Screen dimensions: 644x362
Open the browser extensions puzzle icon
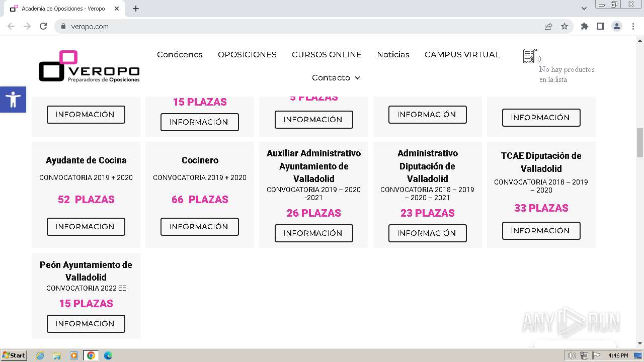pyautogui.click(x=584, y=27)
